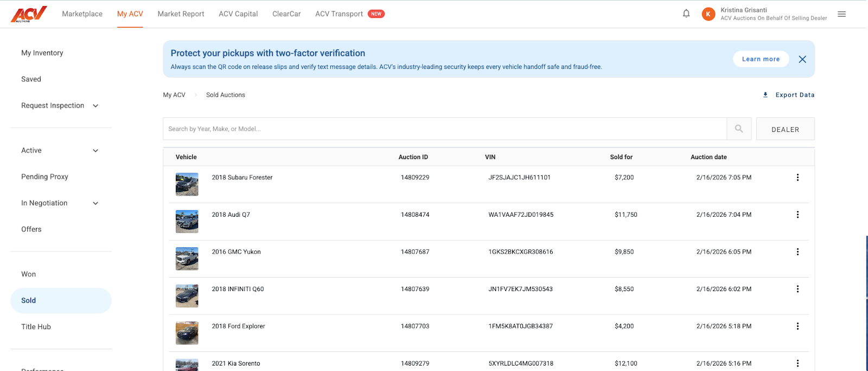Open the ACV Capital tab
The width and height of the screenshot is (868, 371).
[238, 14]
